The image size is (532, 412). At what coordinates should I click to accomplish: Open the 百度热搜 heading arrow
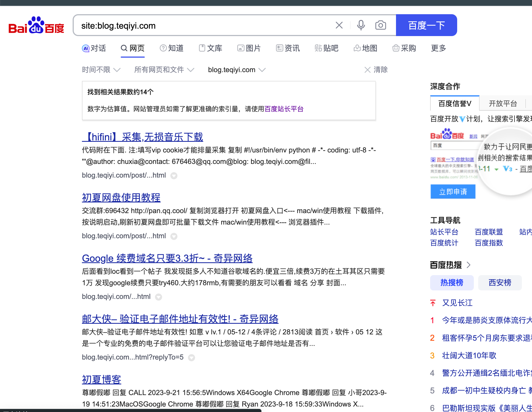coord(469,265)
